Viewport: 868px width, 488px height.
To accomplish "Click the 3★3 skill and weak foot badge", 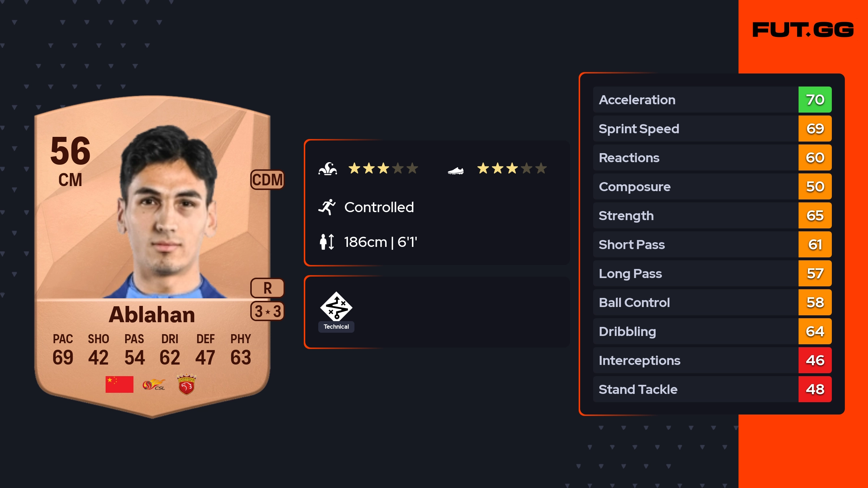I will pyautogui.click(x=268, y=311).
